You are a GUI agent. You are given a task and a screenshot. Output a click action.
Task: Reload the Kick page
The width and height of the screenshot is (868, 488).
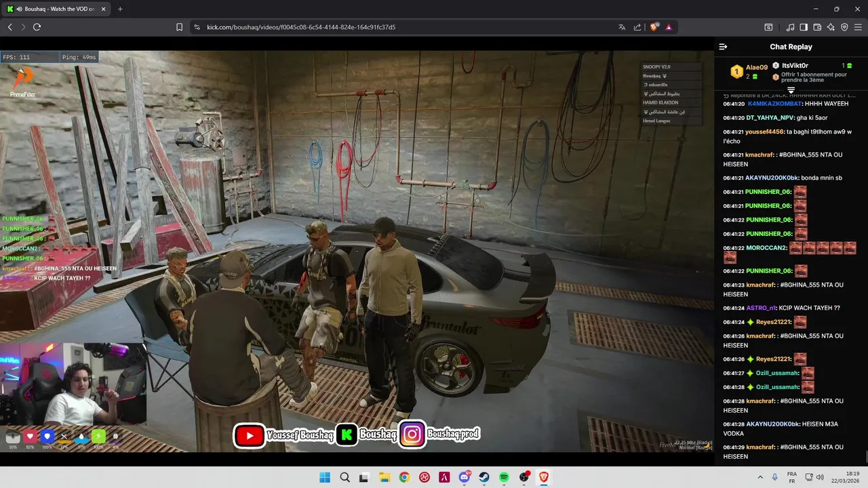pos(37,27)
